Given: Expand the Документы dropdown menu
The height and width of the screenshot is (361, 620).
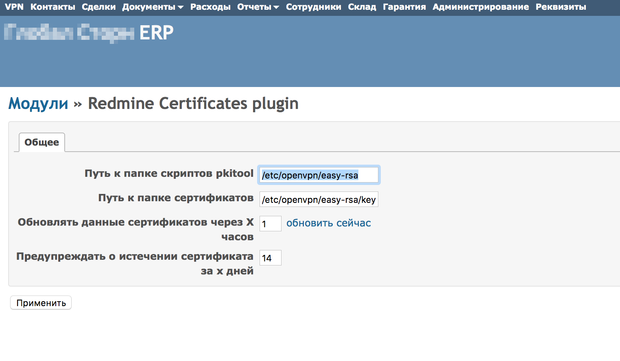Looking at the screenshot, I should pyautogui.click(x=153, y=7).
